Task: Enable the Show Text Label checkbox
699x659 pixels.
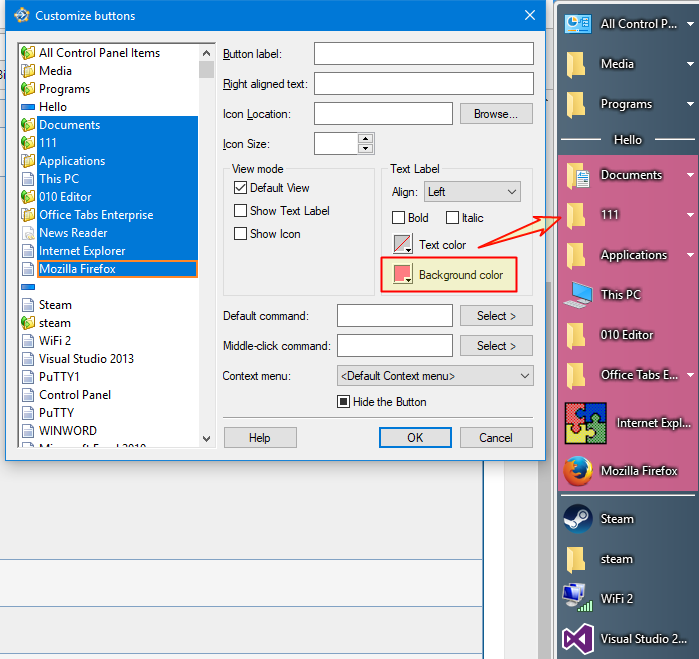Action: tap(240, 211)
